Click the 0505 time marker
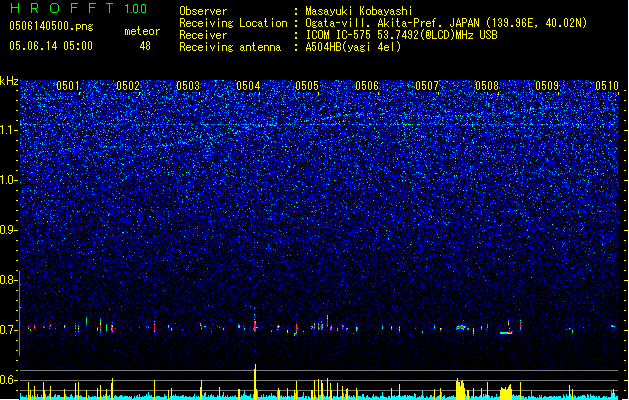The image size is (629, 400). pos(307,86)
